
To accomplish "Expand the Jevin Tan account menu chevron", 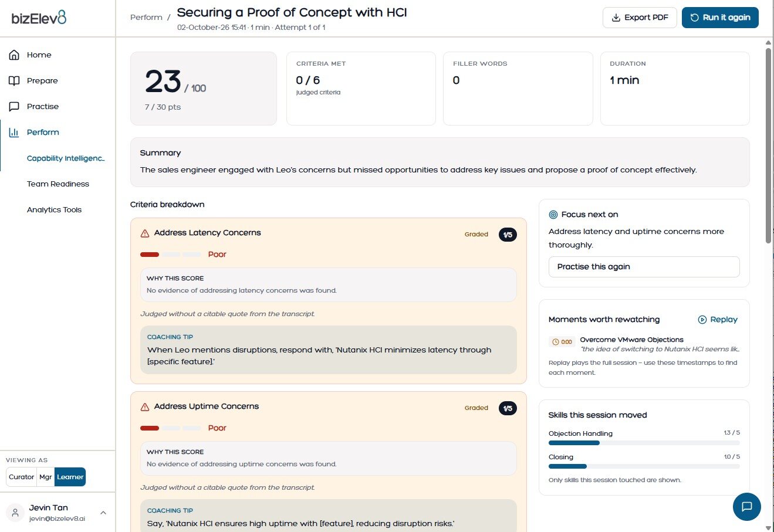I will pyautogui.click(x=103, y=513).
